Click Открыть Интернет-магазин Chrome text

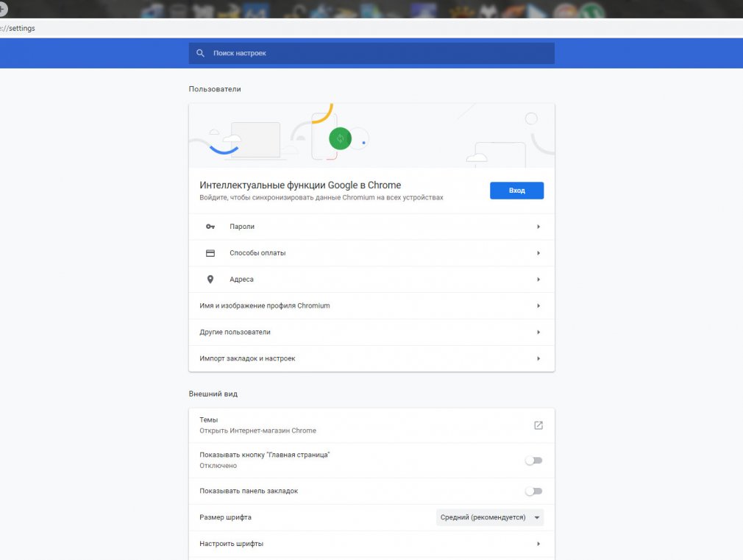pos(257,431)
